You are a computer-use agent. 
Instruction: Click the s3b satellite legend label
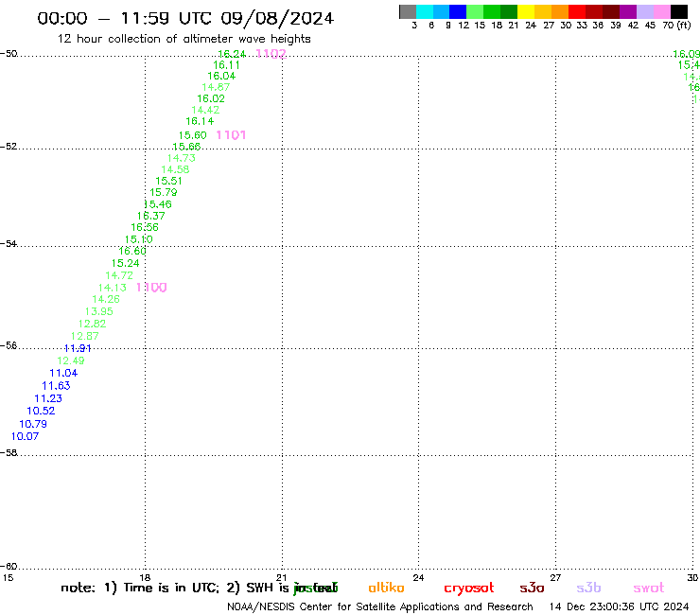pyautogui.click(x=588, y=589)
